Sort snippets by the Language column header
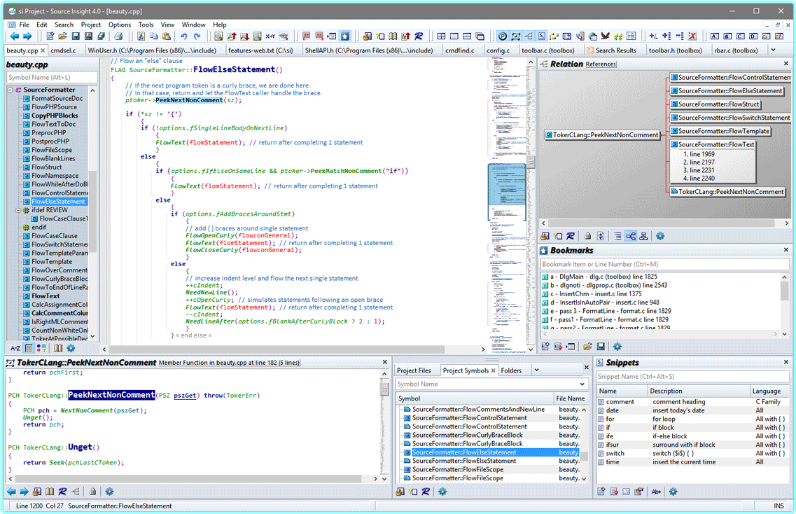Screen dimensions: 796x514 click(x=766, y=391)
